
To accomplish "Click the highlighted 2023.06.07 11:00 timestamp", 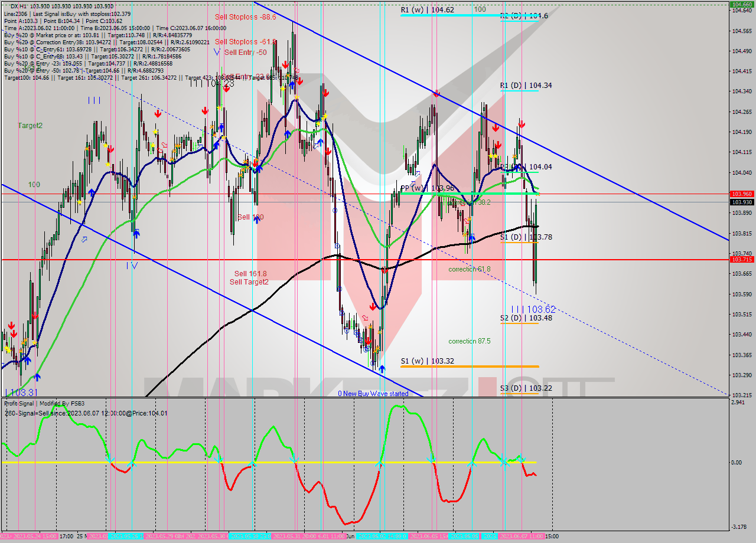I will [522, 537].
